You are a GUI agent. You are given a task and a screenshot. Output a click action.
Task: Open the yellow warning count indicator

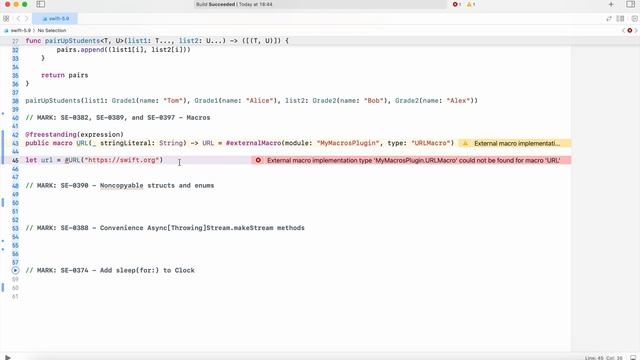tap(471, 4)
